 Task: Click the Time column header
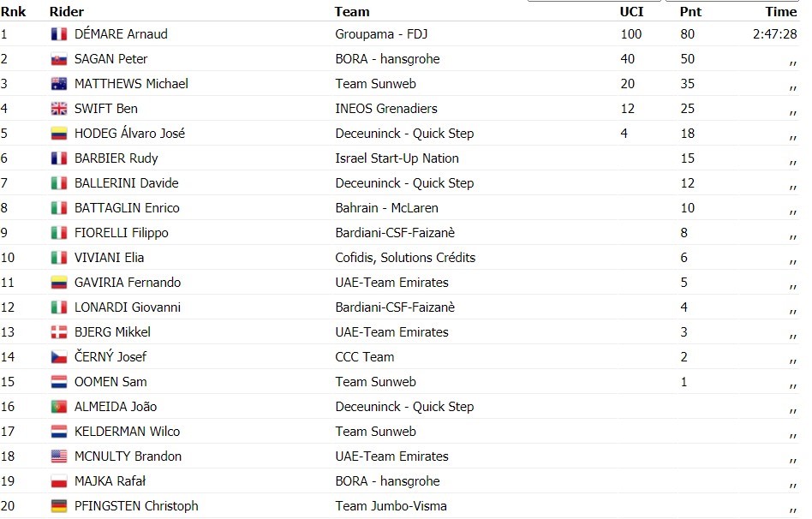point(781,12)
